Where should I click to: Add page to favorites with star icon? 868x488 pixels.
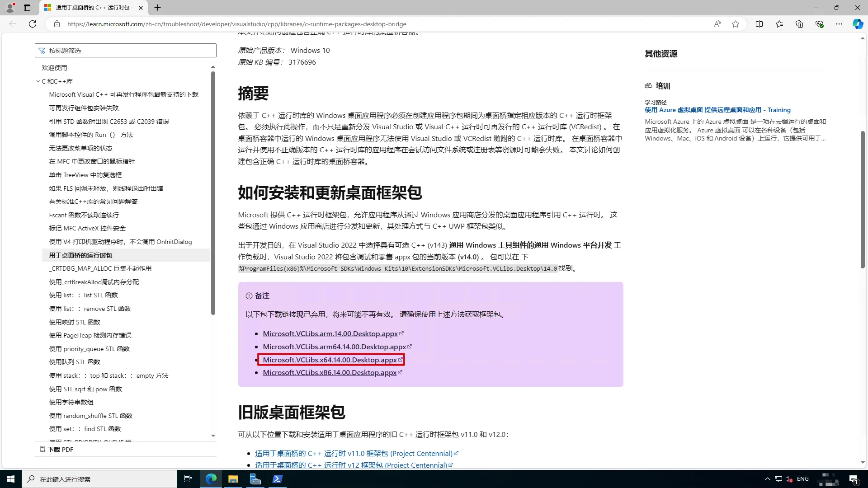(736, 24)
